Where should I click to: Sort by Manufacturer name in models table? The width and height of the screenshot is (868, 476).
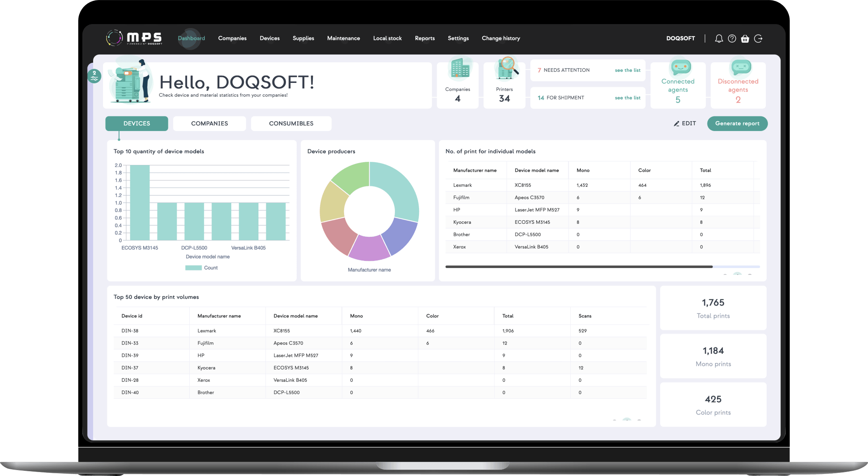click(475, 171)
